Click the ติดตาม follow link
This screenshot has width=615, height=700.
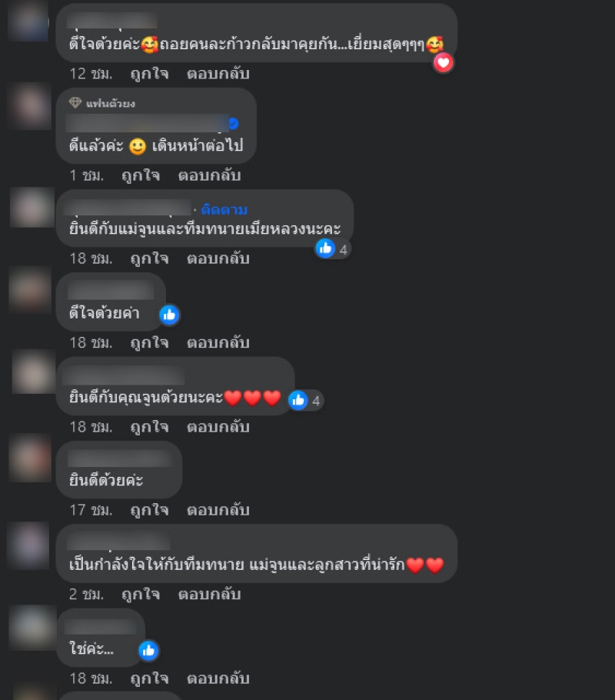(224, 209)
